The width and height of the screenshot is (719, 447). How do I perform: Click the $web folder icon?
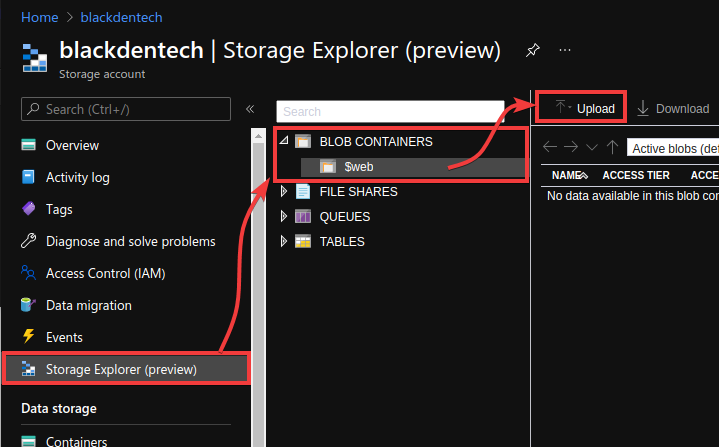click(328, 166)
